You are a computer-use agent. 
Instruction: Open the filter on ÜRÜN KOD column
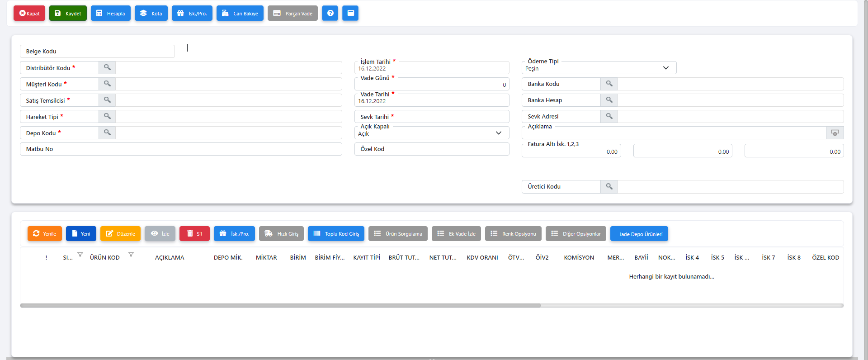131,255
